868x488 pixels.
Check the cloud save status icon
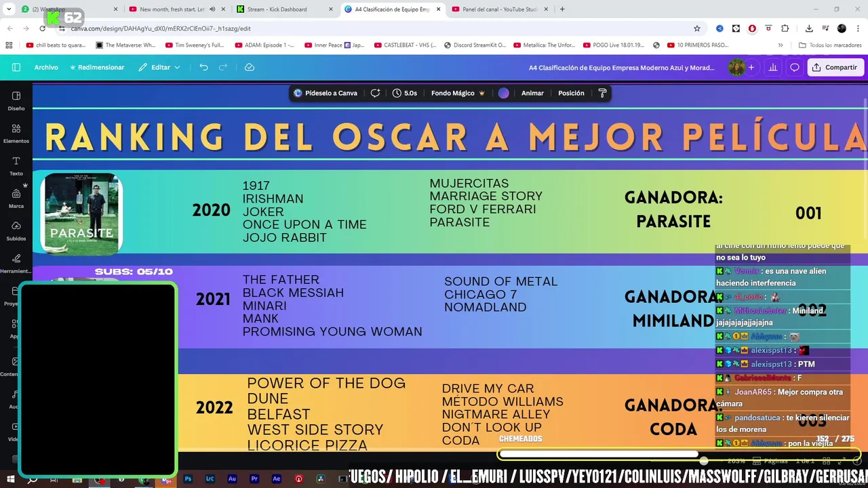pos(250,67)
